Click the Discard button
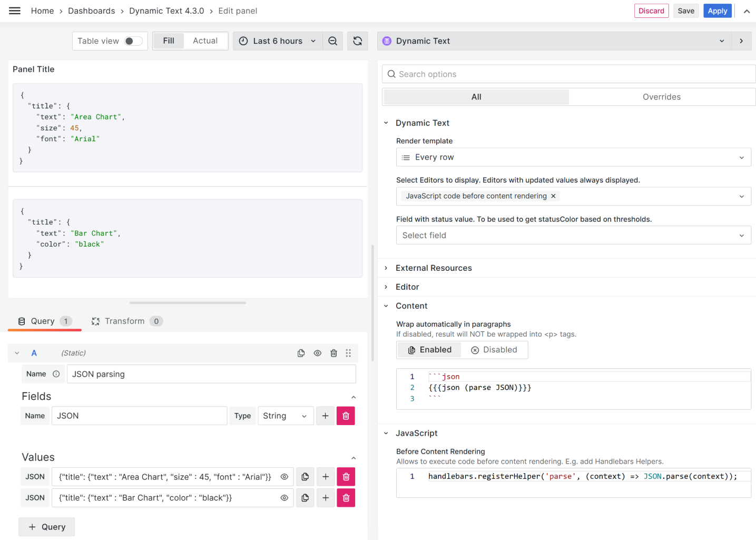Viewport: 756px width, 540px height. click(x=651, y=11)
